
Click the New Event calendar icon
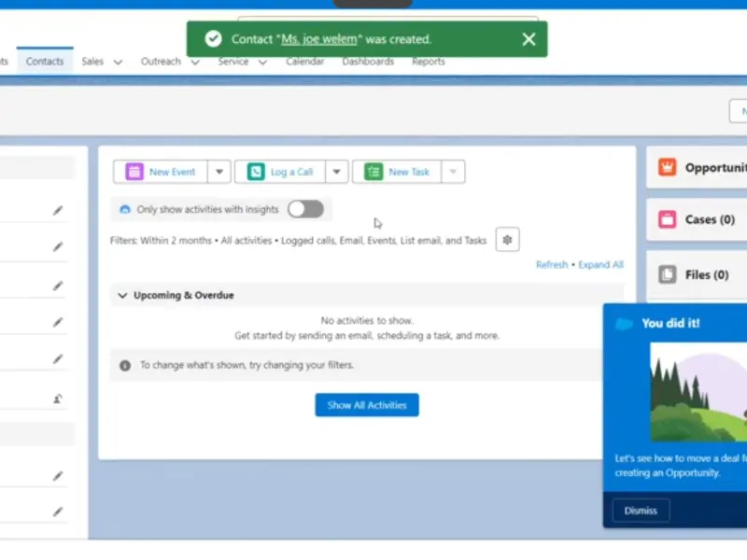(x=134, y=172)
